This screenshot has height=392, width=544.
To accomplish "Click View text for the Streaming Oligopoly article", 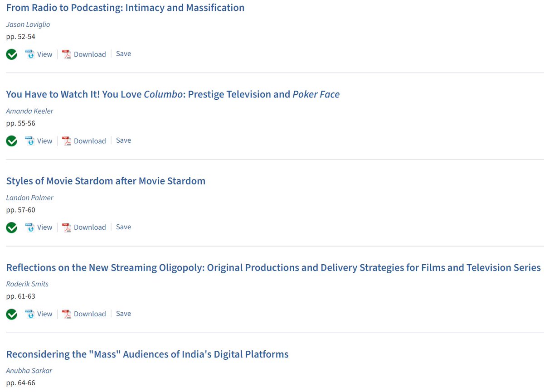I will [45, 314].
